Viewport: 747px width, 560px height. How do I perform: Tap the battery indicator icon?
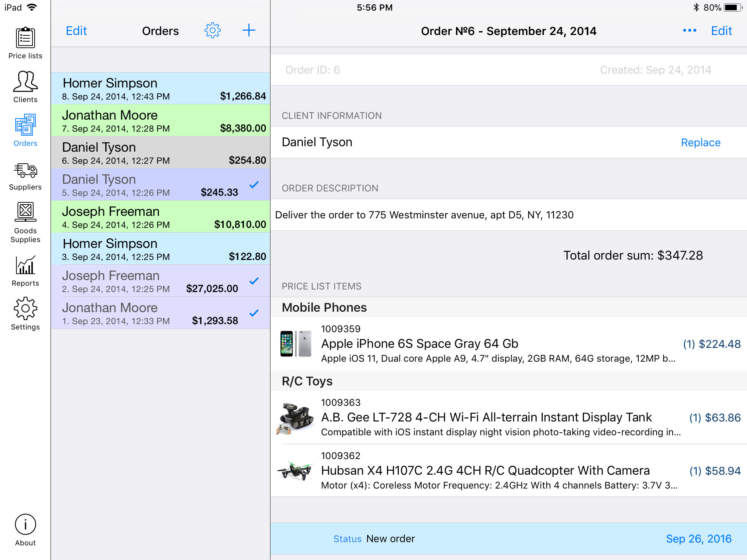click(733, 7)
